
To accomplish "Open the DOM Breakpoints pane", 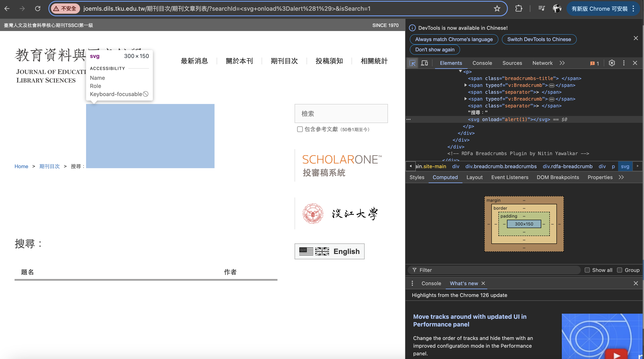I will [558, 177].
